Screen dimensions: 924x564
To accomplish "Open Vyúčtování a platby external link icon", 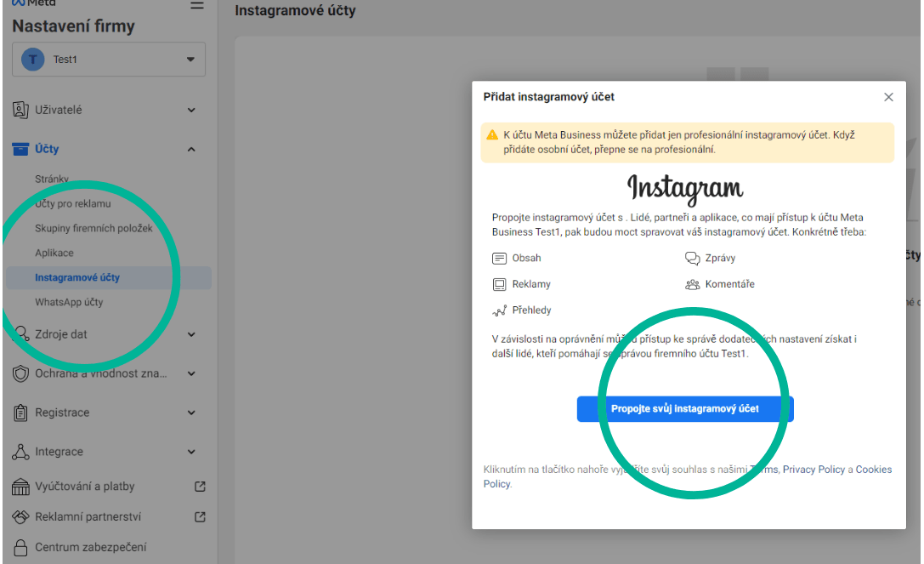I will (200, 487).
